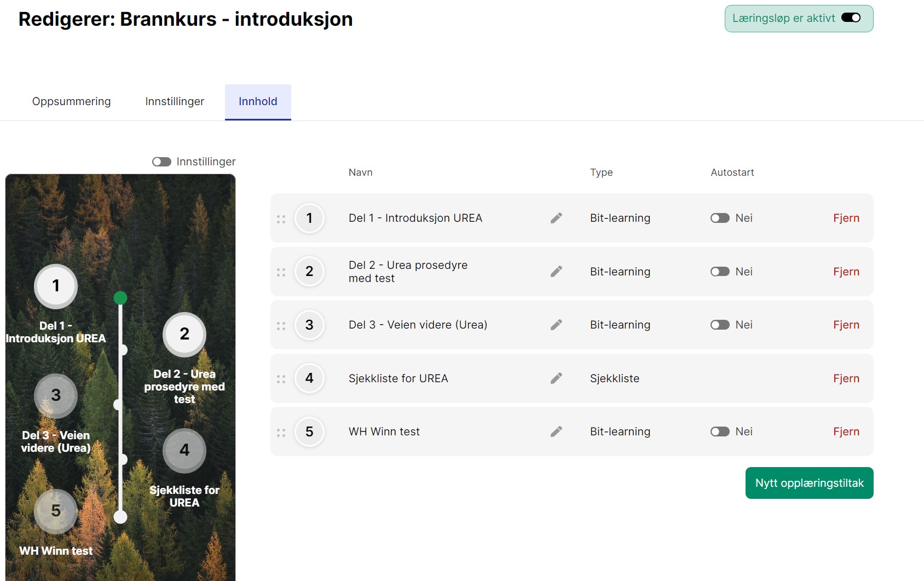
Task: Switch to the Oppsummering tab
Action: point(71,101)
